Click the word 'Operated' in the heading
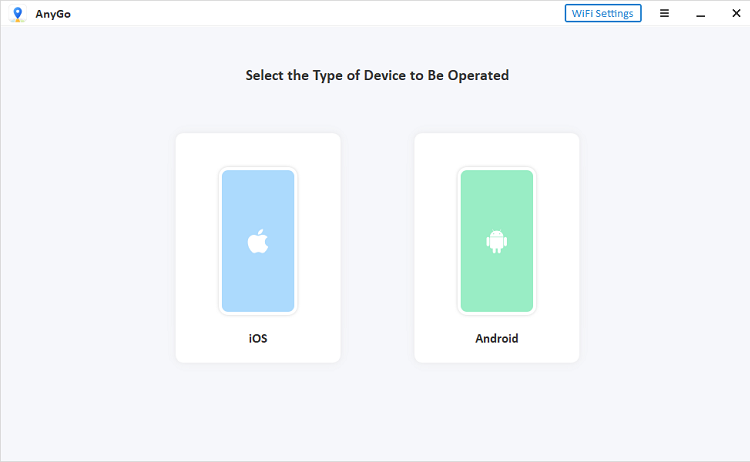This screenshot has height=462, width=750. coord(478,76)
